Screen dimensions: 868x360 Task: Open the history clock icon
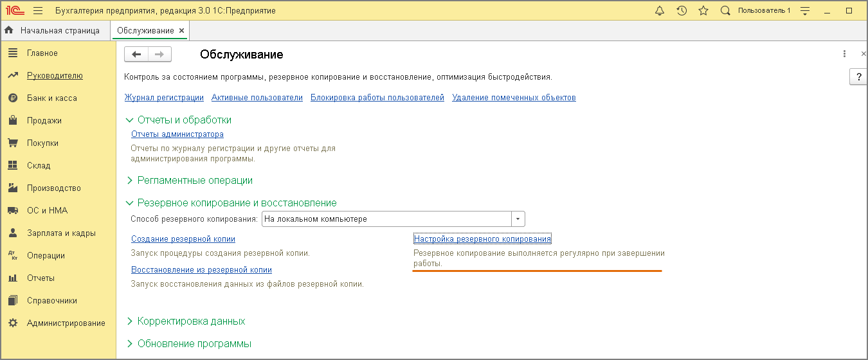tap(682, 11)
